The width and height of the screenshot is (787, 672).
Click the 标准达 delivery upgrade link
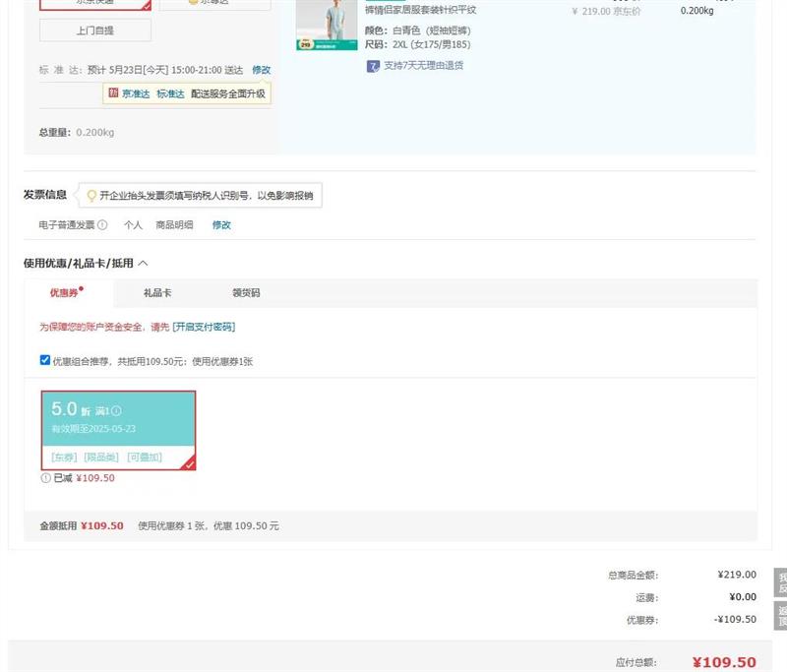170,93
